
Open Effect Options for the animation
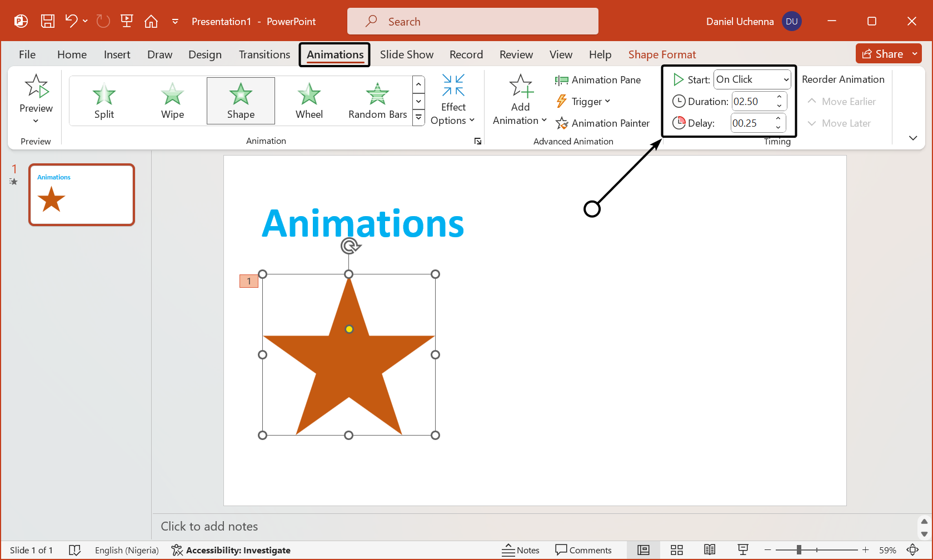pyautogui.click(x=453, y=99)
